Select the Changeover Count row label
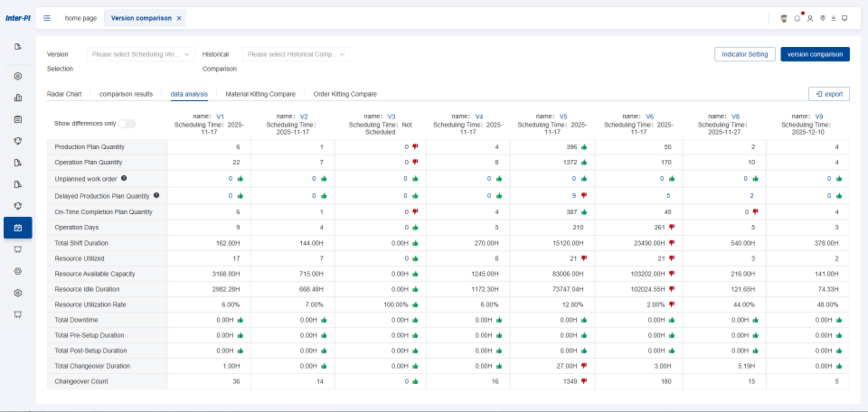The height and width of the screenshot is (412, 868). point(81,381)
